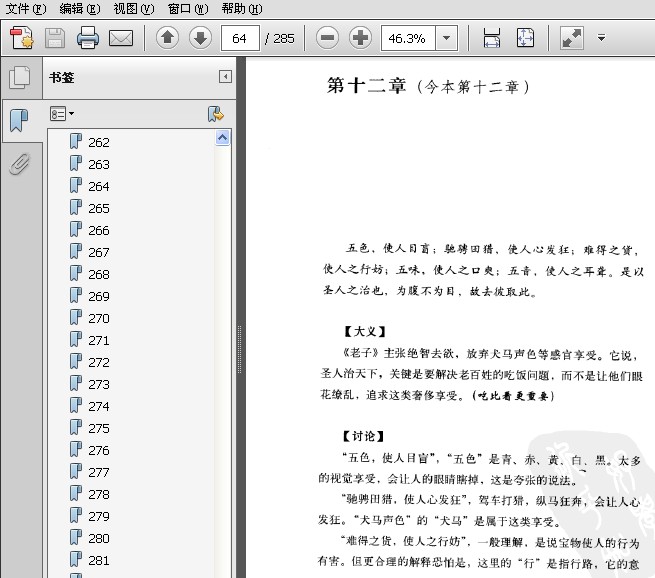Image resolution: width=655 pixels, height=578 pixels.
Task: Open Bookmarks panel icon in sidebar
Action: click(19, 121)
